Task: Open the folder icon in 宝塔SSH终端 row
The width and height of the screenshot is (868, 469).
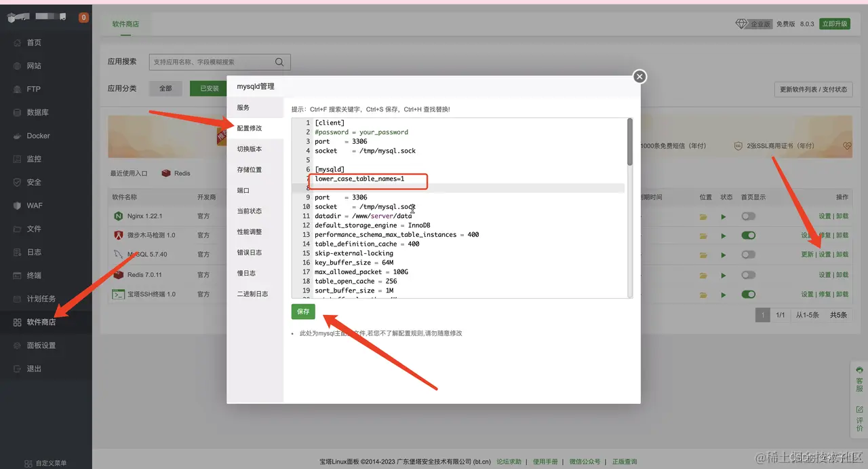Action: click(704, 295)
